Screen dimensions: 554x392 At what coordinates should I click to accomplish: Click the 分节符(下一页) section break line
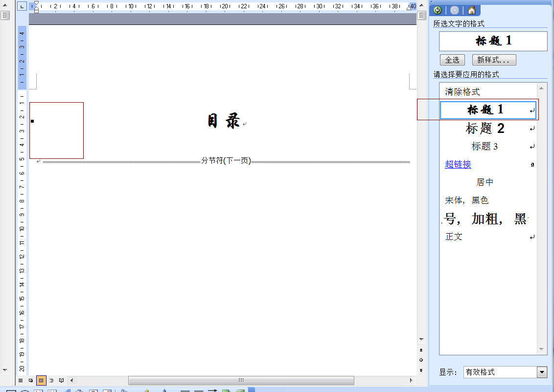coord(226,161)
